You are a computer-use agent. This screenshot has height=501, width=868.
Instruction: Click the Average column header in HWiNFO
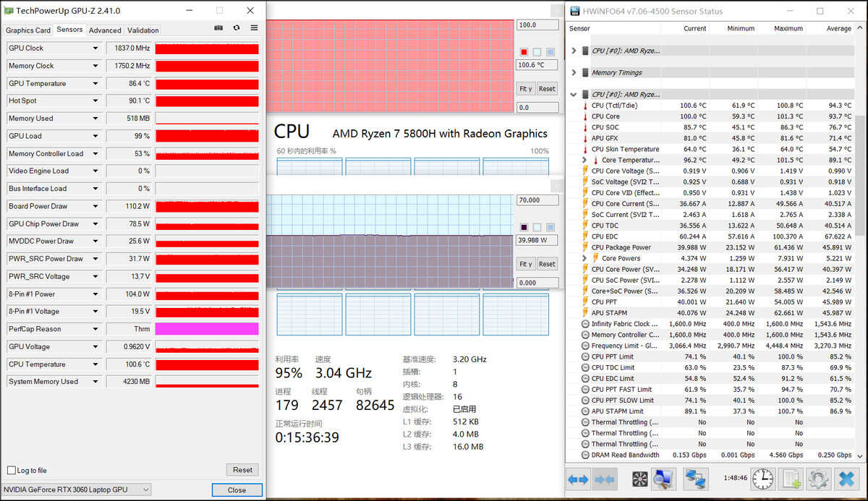coord(838,28)
